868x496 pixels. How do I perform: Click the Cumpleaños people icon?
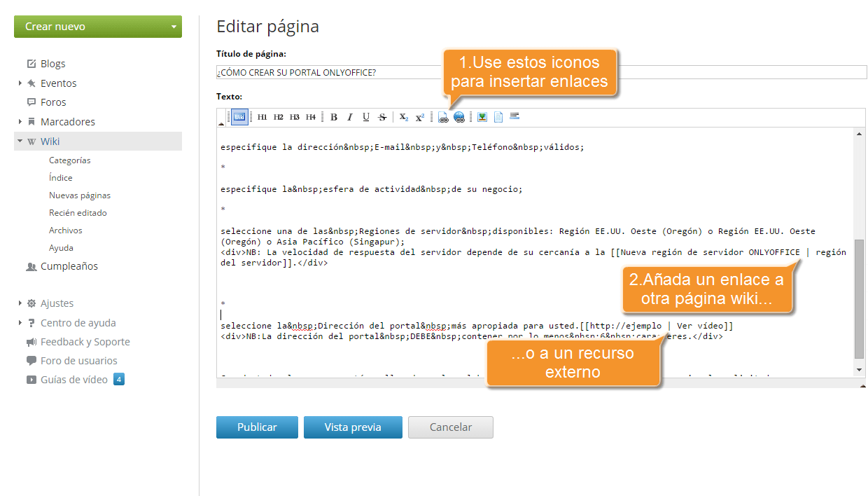31,267
